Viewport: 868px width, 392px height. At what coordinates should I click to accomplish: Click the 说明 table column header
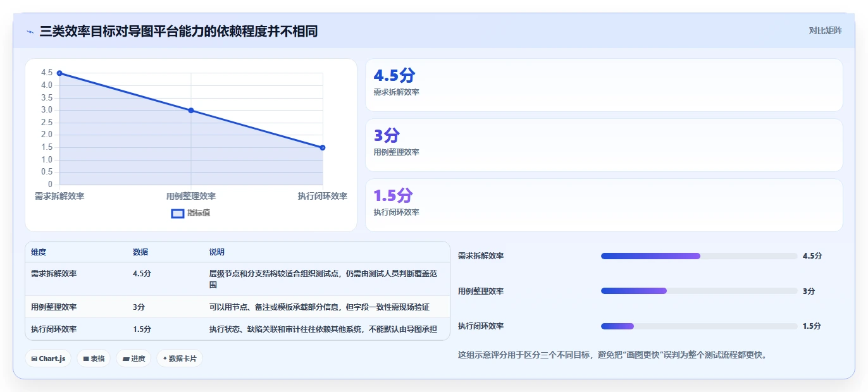[217, 252]
